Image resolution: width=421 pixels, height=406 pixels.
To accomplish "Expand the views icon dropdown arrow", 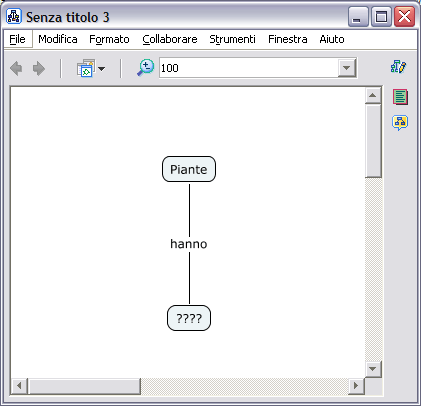I will click(101, 69).
